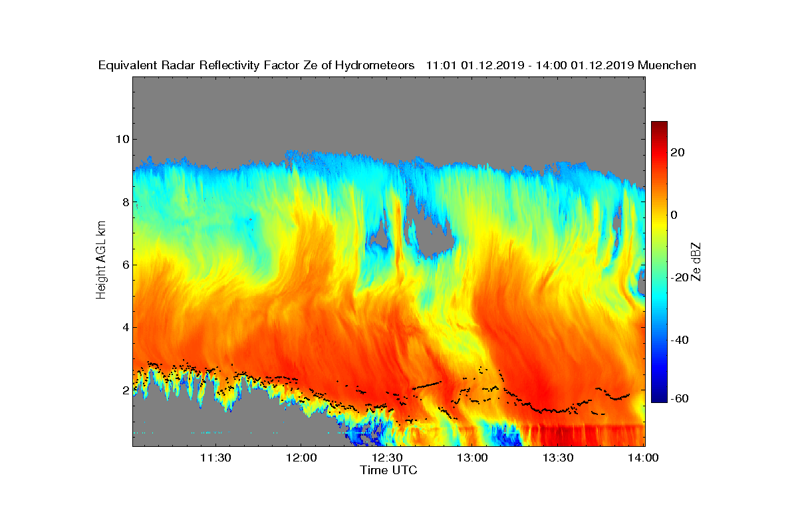Click the 13:00 time tick label
798x532 pixels.
coord(472,458)
